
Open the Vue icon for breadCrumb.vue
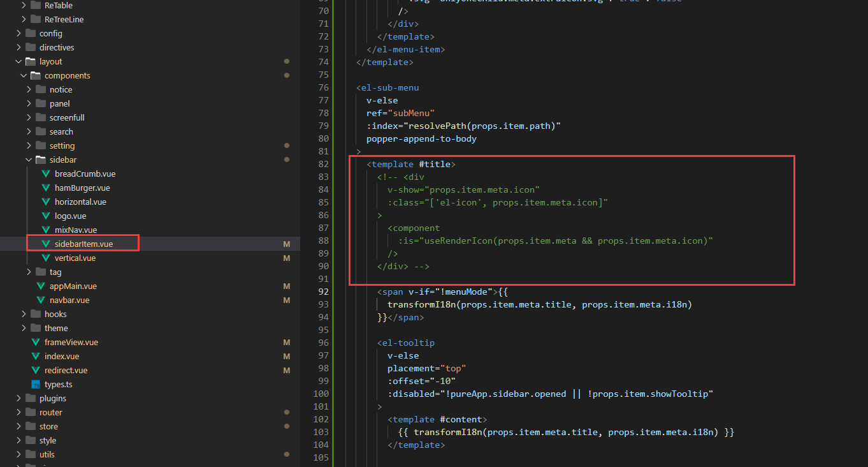(x=45, y=174)
